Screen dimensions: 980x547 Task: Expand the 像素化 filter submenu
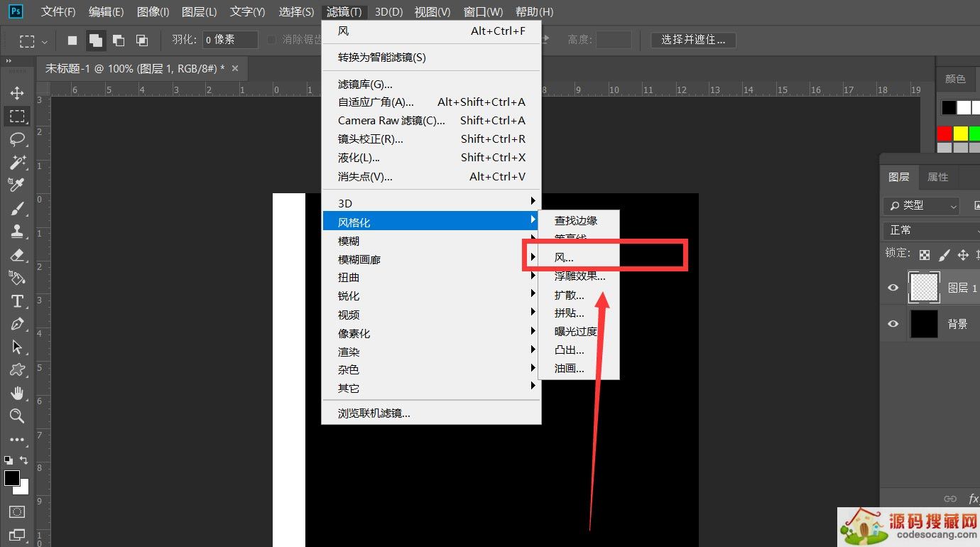click(x=431, y=333)
